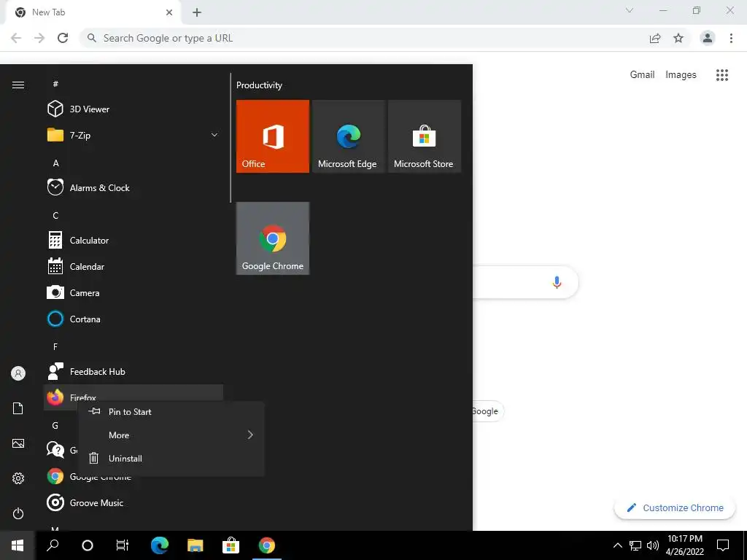Open the tab search dropdown arrow

click(630, 10)
